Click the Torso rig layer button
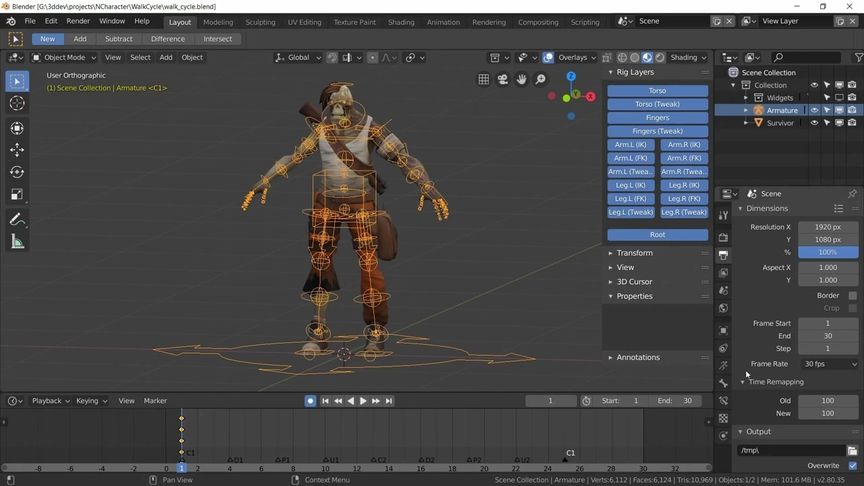Image resolution: width=864 pixels, height=486 pixels. point(657,91)
